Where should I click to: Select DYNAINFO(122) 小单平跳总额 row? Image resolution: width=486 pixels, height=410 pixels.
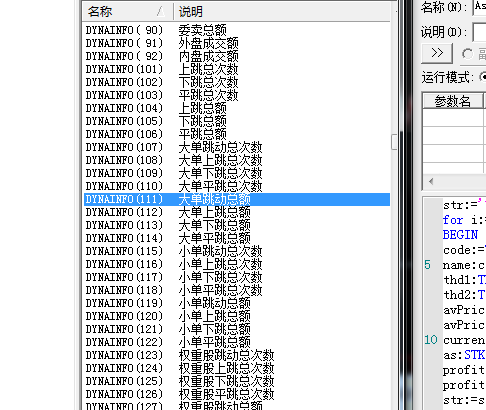pyautogui.click(x=237, y=342)
